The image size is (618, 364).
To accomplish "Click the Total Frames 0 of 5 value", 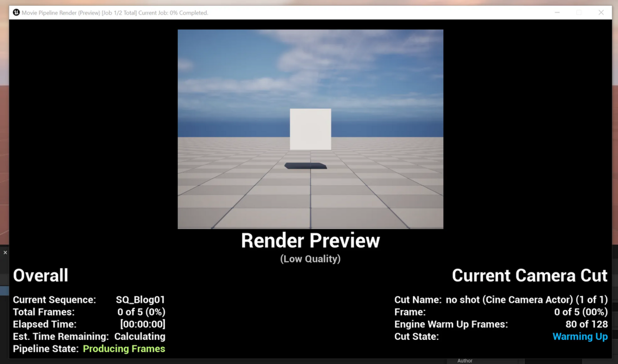I will 141,312.
